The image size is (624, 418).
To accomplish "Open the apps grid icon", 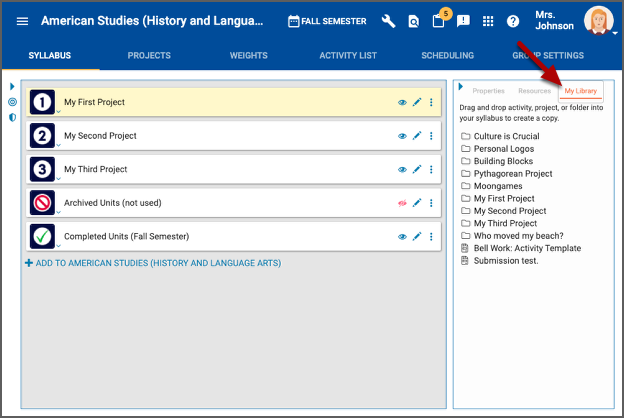I will click(488, 21).
